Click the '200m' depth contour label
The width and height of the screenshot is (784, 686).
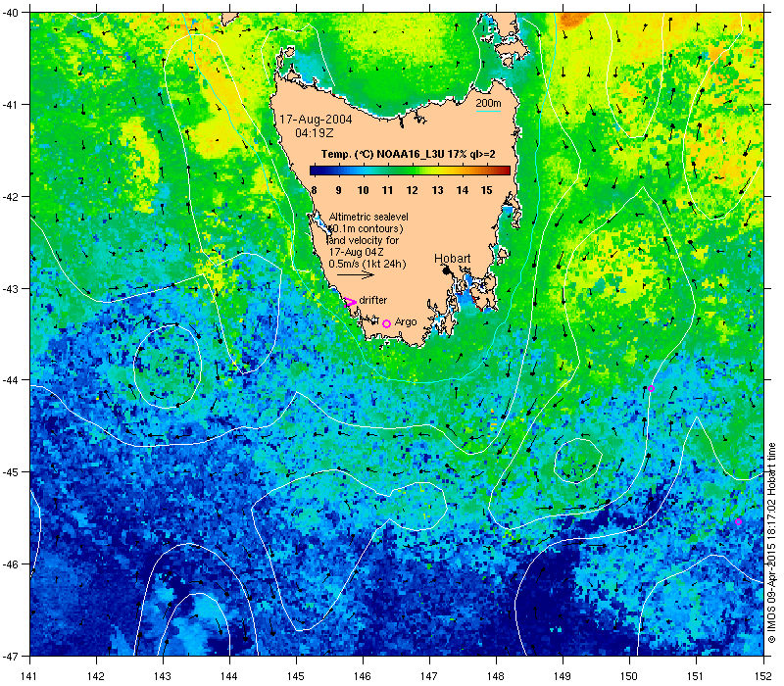click(x=488, y=103)
